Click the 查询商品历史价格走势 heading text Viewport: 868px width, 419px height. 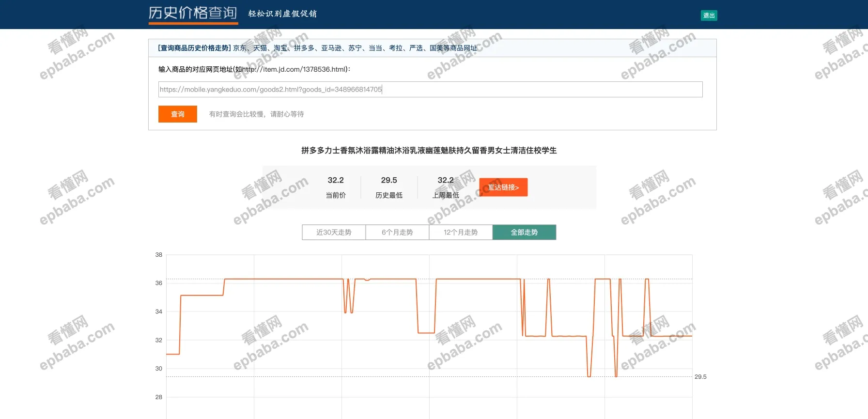coord(194,48)
